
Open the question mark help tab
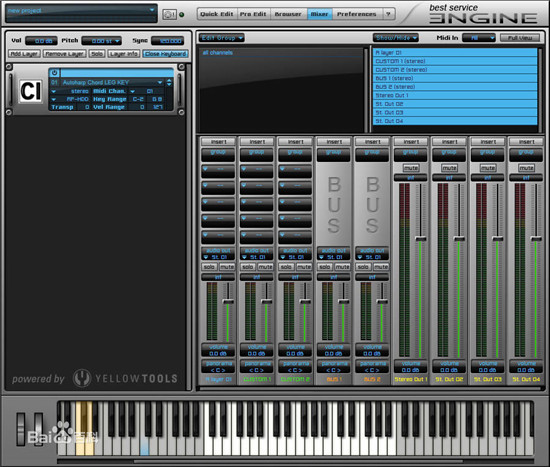[388, 14]
